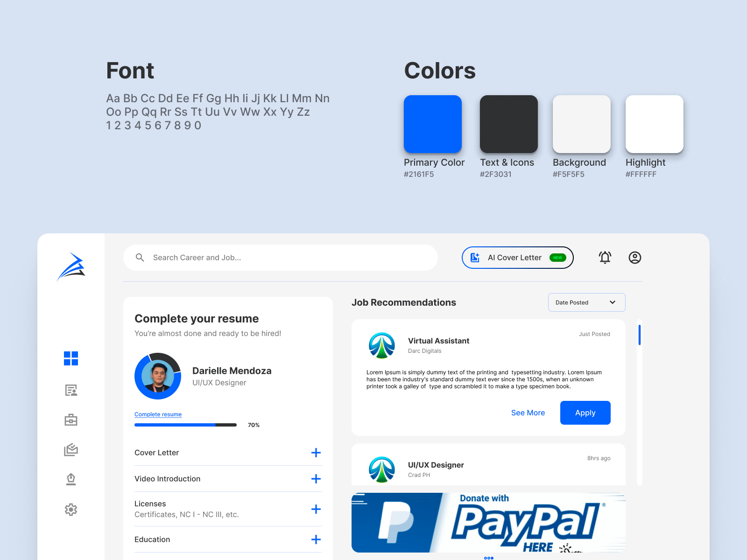Open the user account profile icon

(x=635, y=257)
